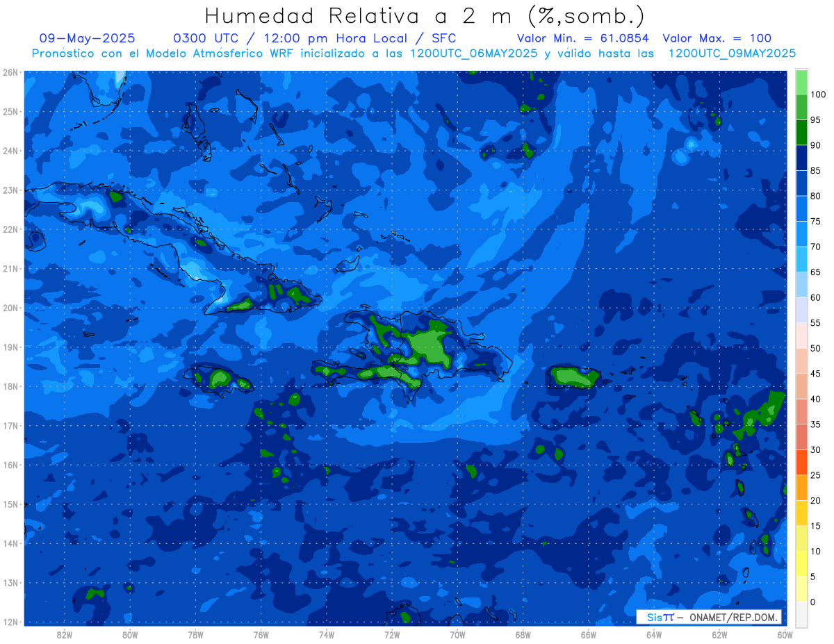Click the "Valor Min. = 61.0854" text
This screenshot has height=644, width=834.
point(582,38)
